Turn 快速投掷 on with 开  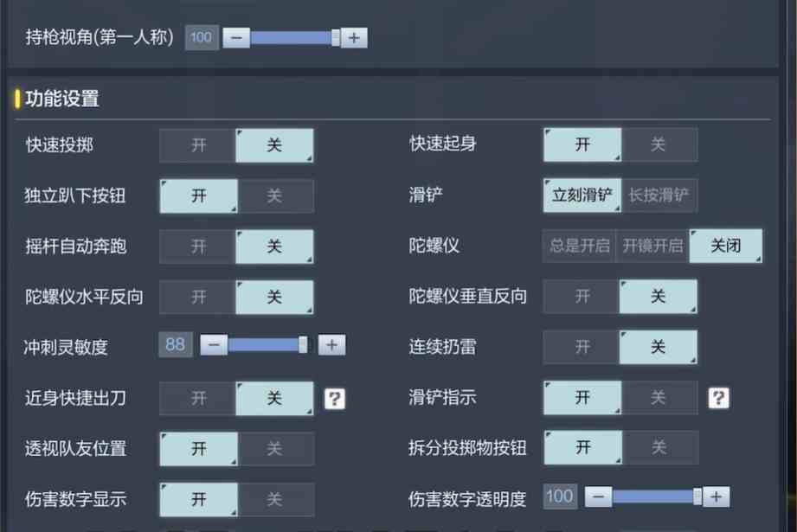(x=198, y=145)
